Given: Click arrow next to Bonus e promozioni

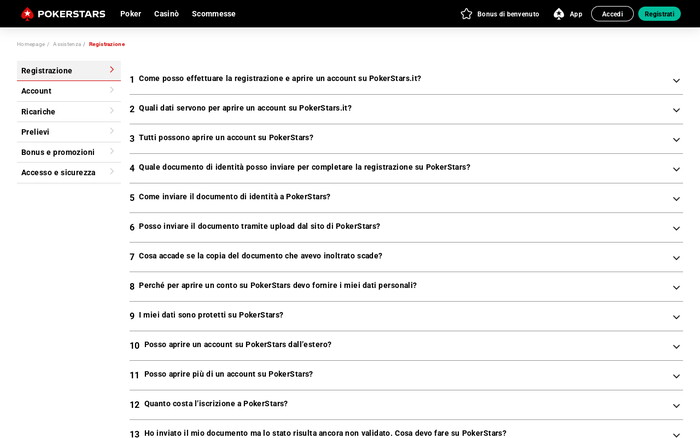Looking at the screenshot, I should pyautogui.click(x=112, y=151).
